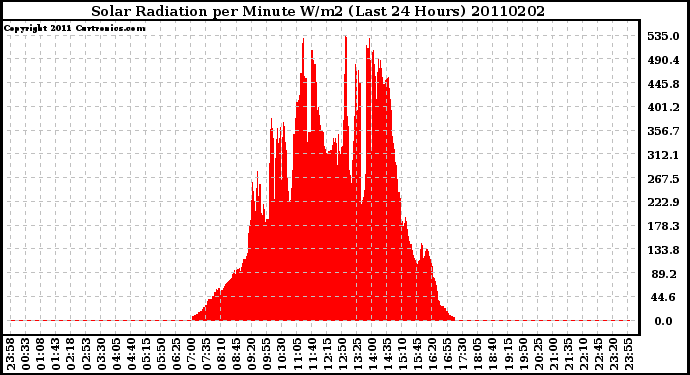Click the 03:30 time label
This screenshot has width=690, height=375.
pyautogui.click(x=101, y=355)
